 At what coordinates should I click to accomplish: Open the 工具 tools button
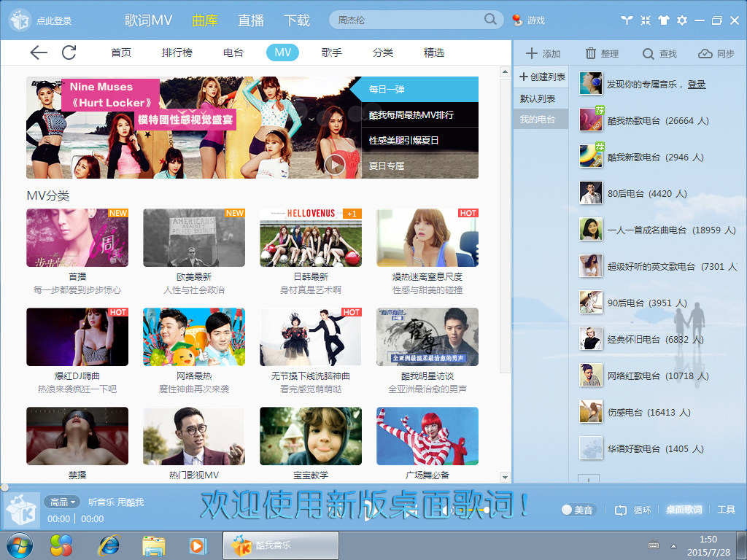click(726, 510)
